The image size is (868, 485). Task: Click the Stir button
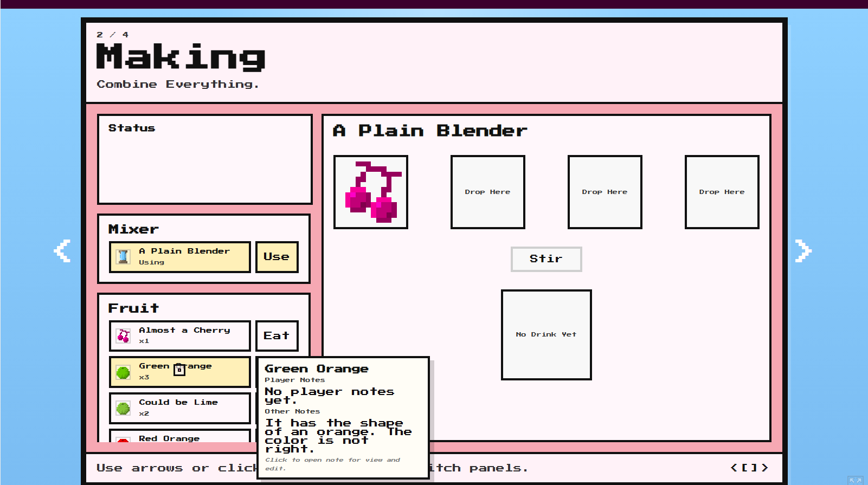tap(546, 259)
